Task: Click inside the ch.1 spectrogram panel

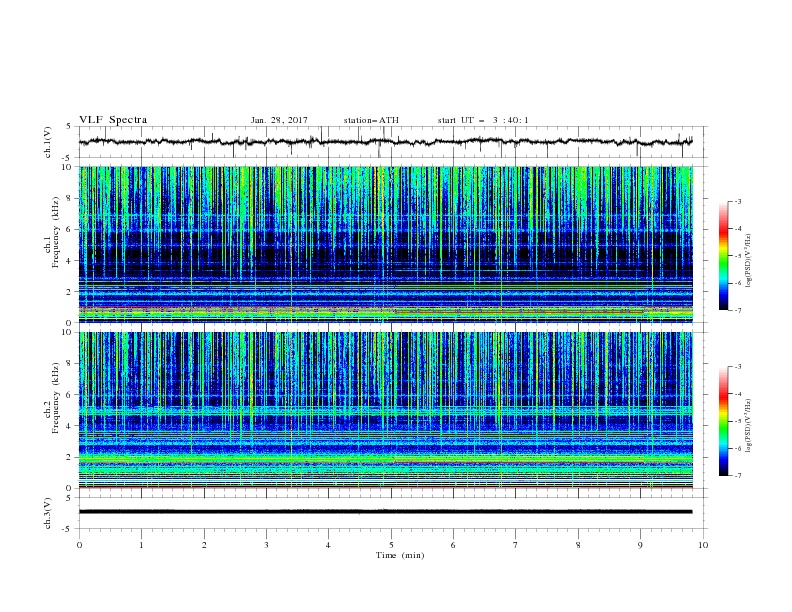Action: pyautogui.click(x=385, y=244)
